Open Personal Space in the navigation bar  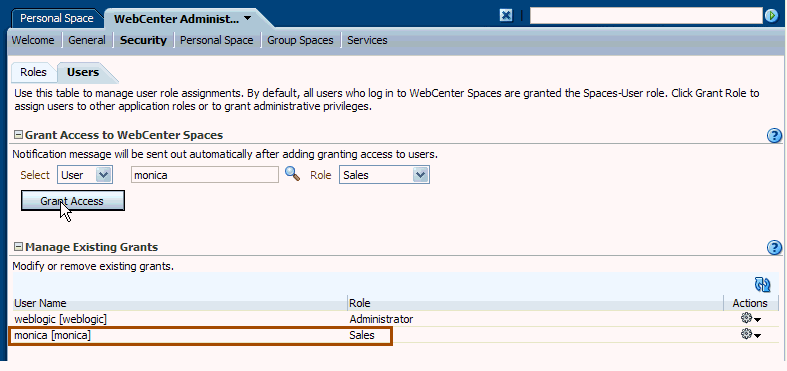(x=216, y=40)
